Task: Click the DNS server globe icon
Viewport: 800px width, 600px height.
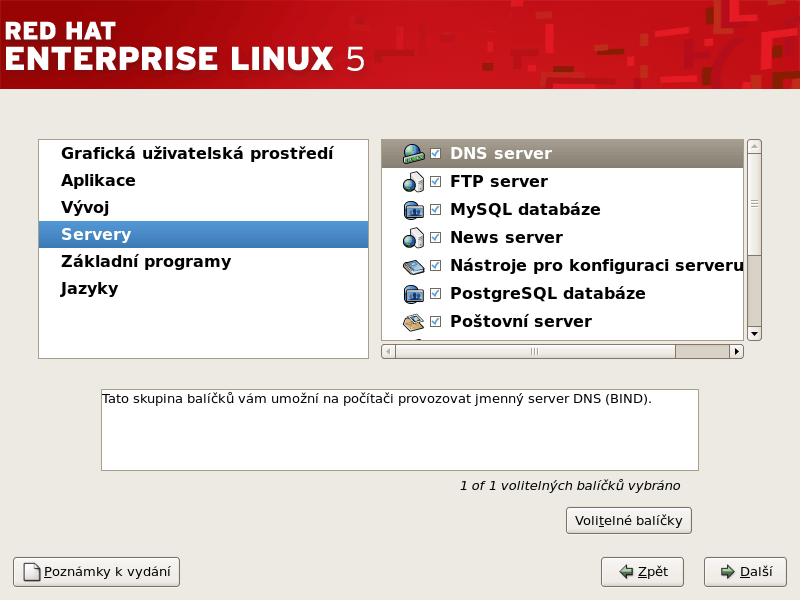Action: [x=413, y=154]
